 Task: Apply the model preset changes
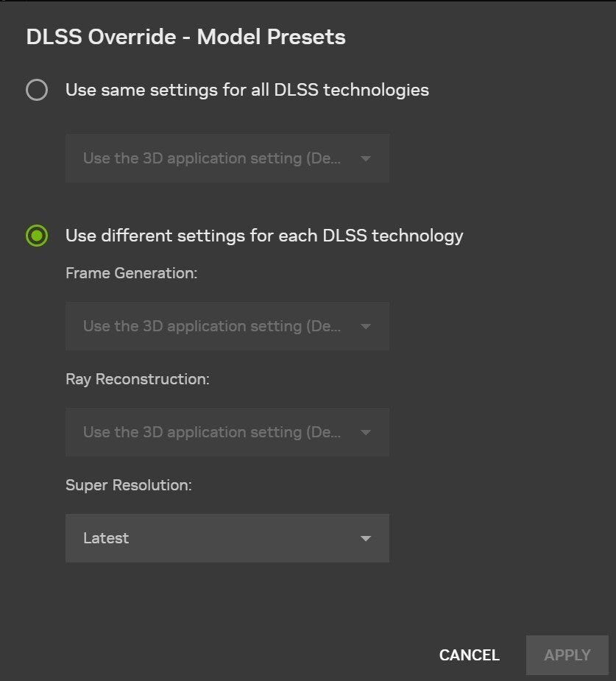[x=567, y=655]
